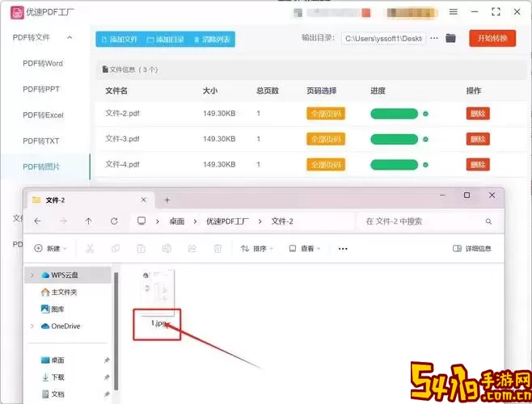Click the 优速PDF工厂 app logo icon
This screenshot has width=532, height=404.
tap(17, 13)
